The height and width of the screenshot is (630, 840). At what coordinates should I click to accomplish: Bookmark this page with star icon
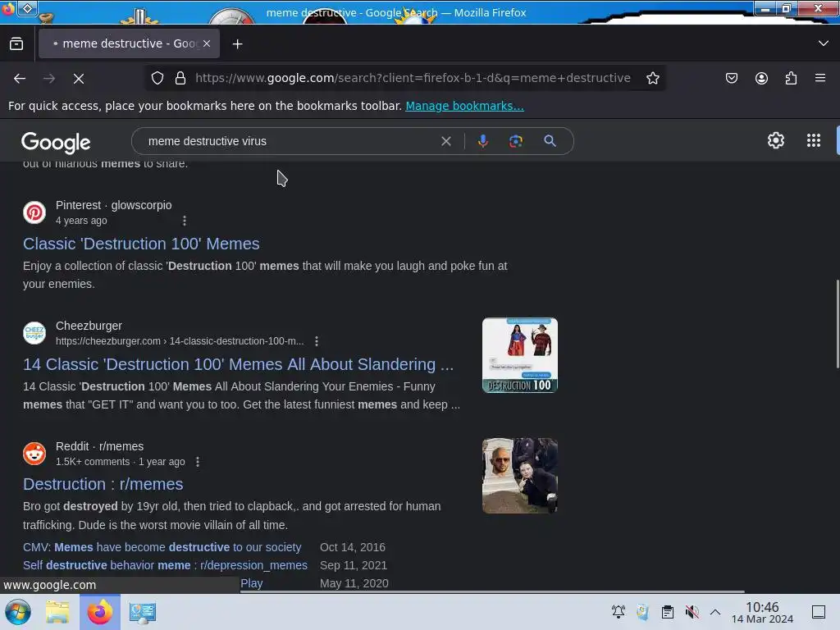[x=652, y=78]
